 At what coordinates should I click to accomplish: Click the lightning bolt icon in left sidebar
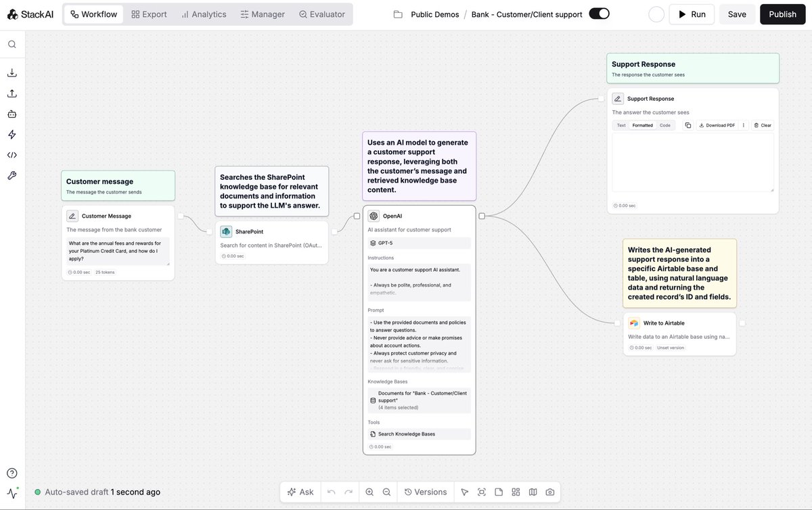(x=12, y=135)
